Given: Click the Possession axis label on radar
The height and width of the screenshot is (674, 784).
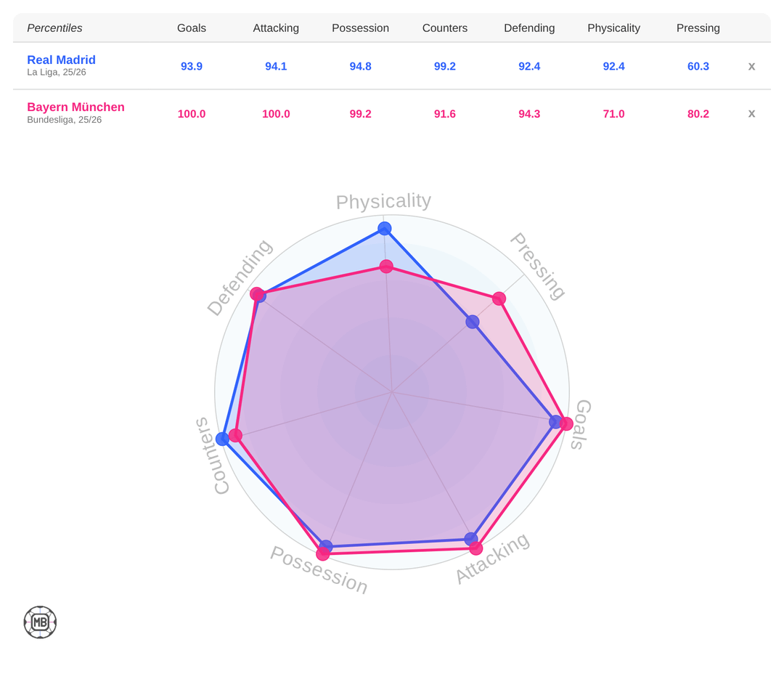Looking at the screenshot, I should tap(319, 570).
